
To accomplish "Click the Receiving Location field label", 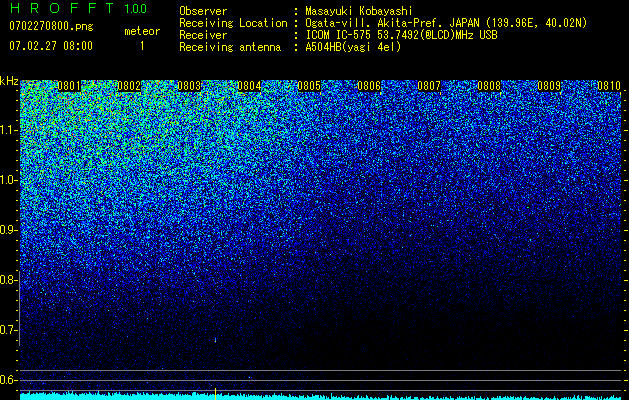I will point(233,23).
